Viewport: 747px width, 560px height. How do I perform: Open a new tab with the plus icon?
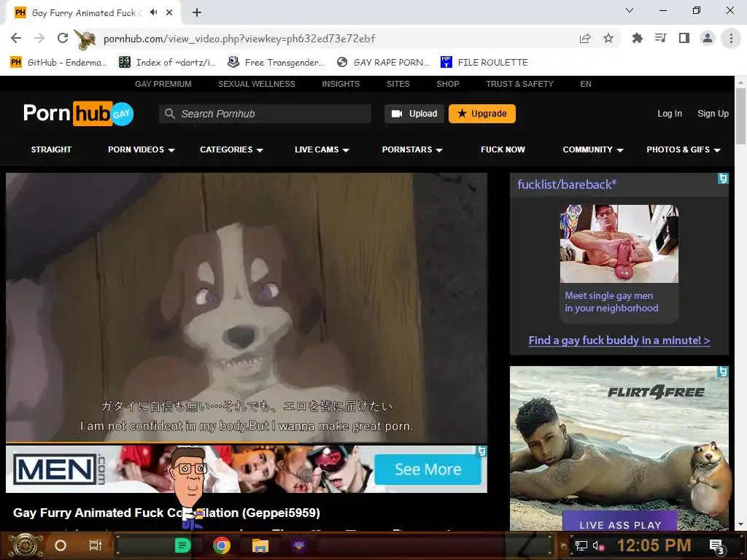pyautogui.click(x=197, y=12)
